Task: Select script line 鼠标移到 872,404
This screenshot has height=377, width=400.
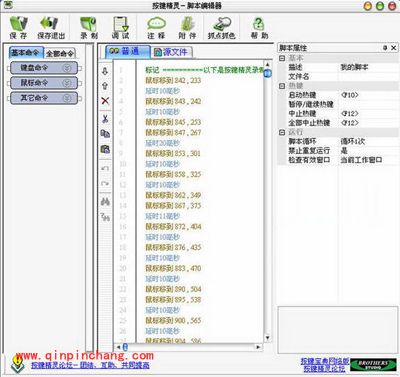Action: coord(173,227)
